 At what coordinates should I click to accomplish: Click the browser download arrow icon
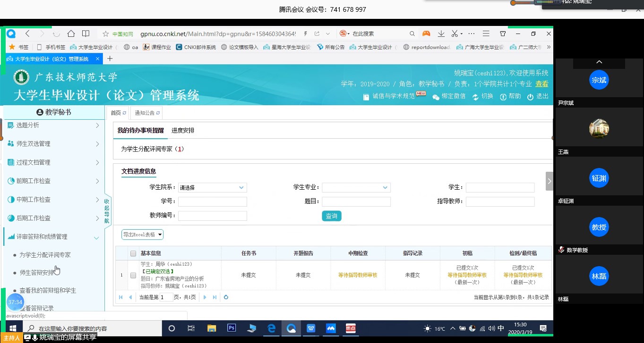[441, 33]
